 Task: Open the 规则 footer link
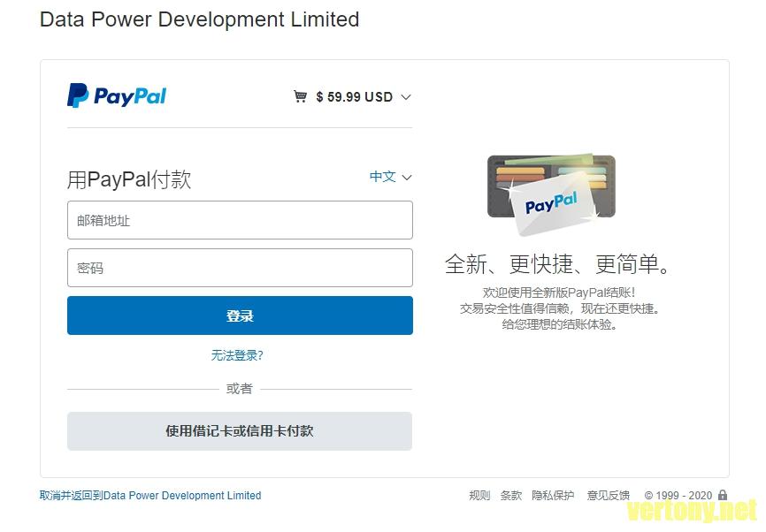click(479, 496)
